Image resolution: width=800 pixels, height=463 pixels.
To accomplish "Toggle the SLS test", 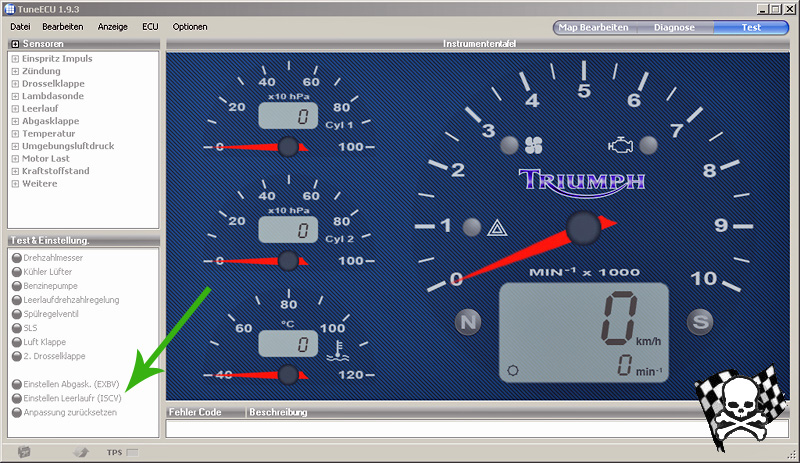I will point(17,328).
